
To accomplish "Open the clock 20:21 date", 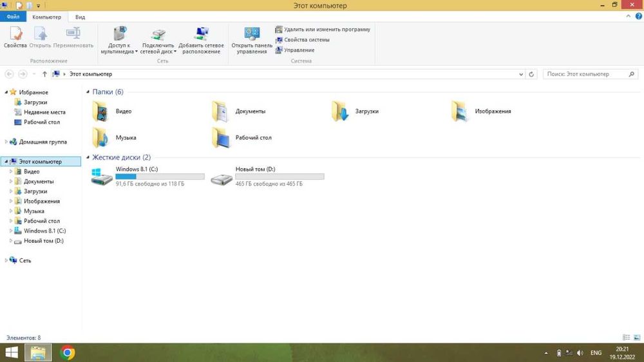I will click(622, 353).
